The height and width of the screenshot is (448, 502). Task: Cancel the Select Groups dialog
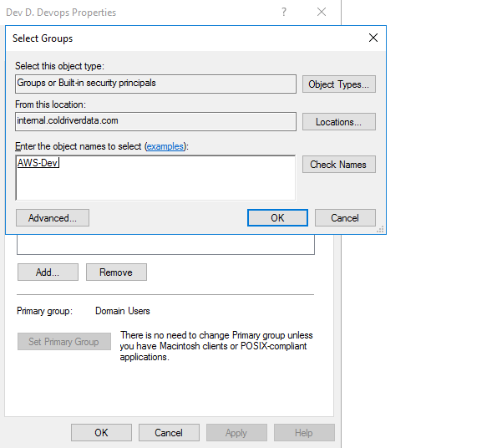pos(345,218)
